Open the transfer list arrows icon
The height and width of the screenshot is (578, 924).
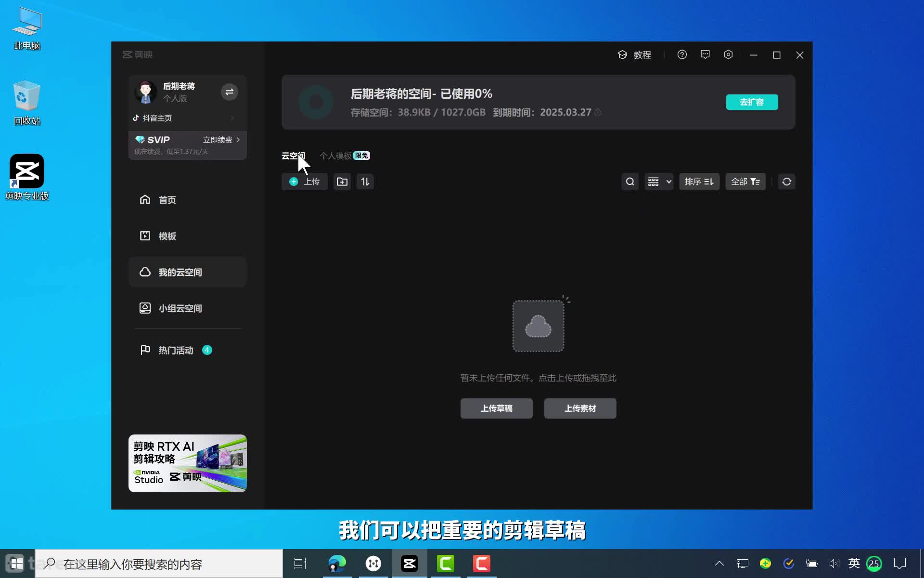tap(365, 182)
